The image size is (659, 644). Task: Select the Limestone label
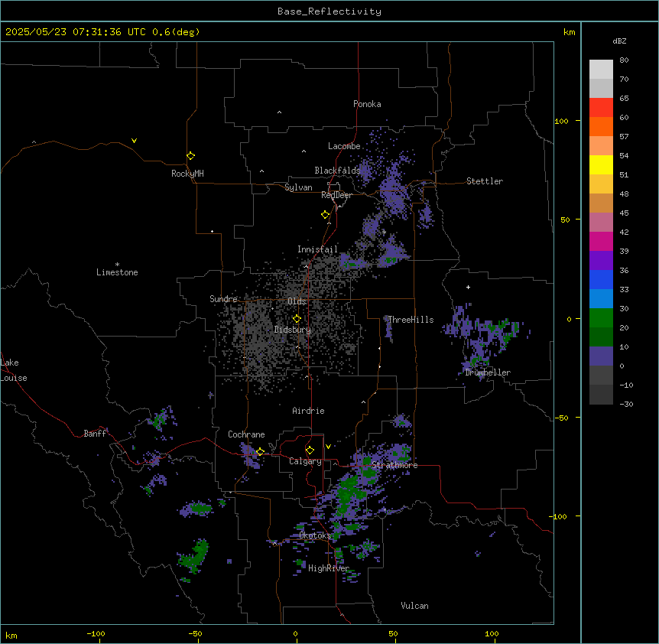point(117,272)
